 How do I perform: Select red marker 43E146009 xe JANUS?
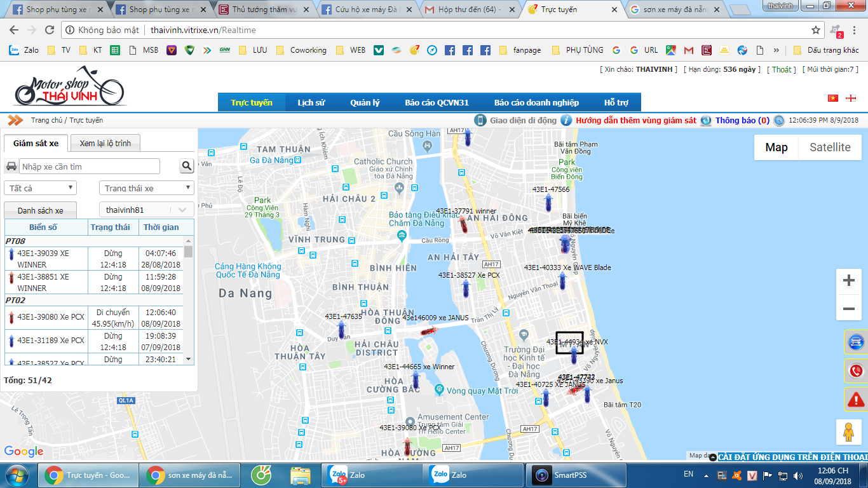[429, 331]
